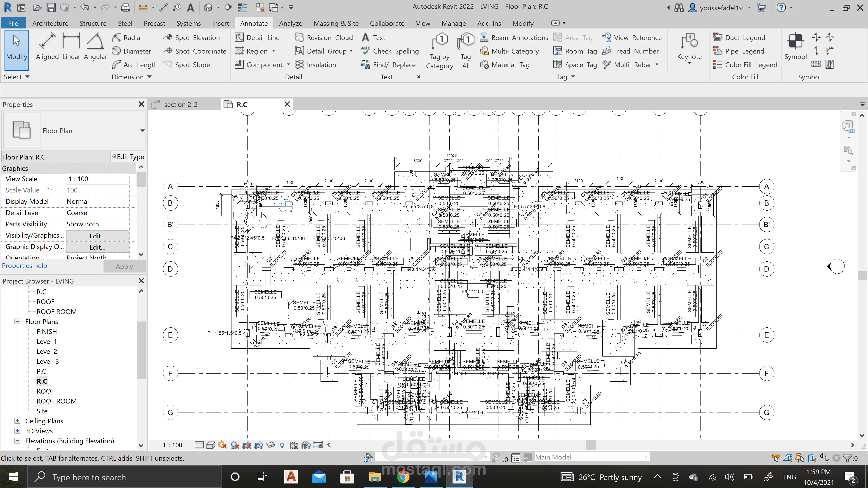This screenshot has height=488, width=868.
Task: Collapse the Floor Plans tree node
Action: click(17, 322)
